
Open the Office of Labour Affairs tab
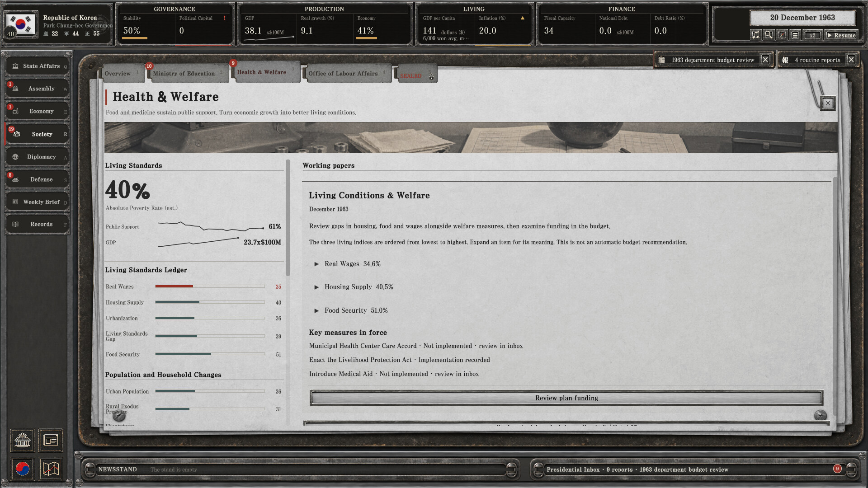tap(347, 74)
